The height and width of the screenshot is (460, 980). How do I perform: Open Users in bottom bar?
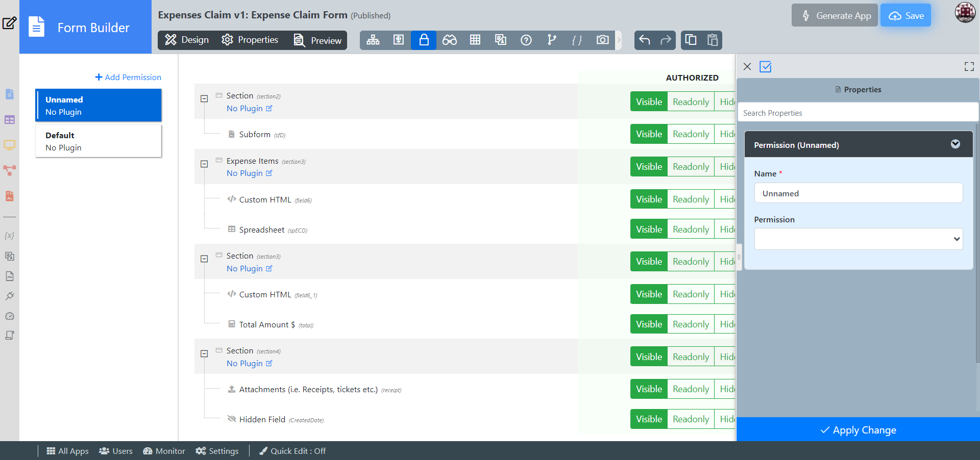click(x=116, y=451)
